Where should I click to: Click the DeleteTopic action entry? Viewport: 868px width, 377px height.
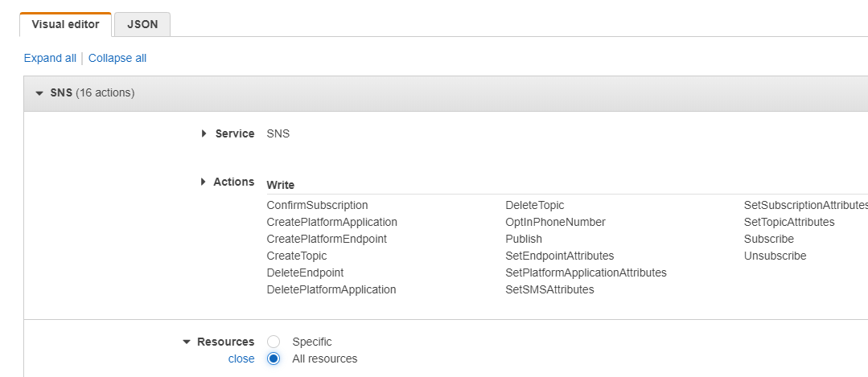tap(535, 205)
